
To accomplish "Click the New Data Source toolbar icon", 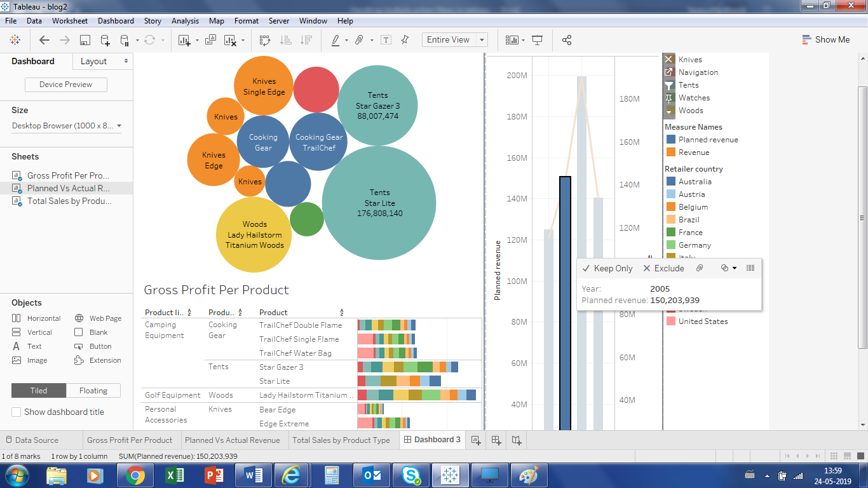I will coord(105,39).
